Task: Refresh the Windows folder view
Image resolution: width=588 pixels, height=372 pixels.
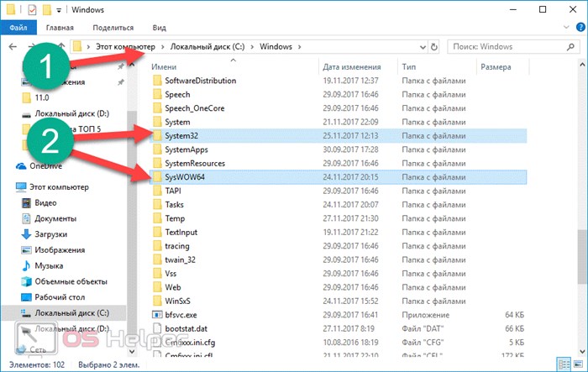Action: tap(434, 47)
